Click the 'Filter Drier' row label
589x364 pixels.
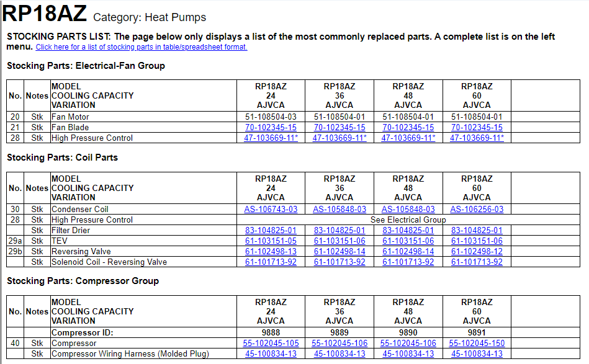(71, 230)
